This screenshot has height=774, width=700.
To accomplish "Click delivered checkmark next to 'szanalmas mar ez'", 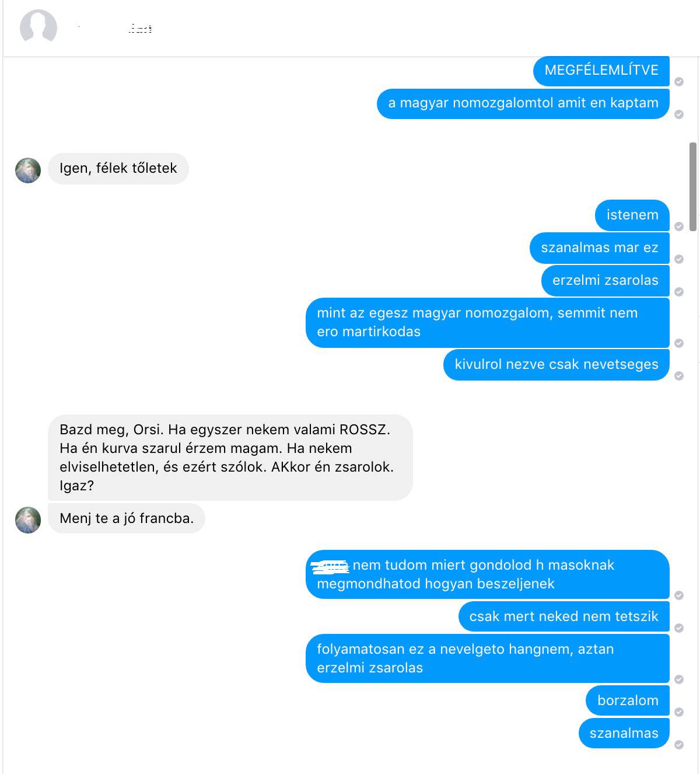I will pyautogui.click(x=679, y=259).
